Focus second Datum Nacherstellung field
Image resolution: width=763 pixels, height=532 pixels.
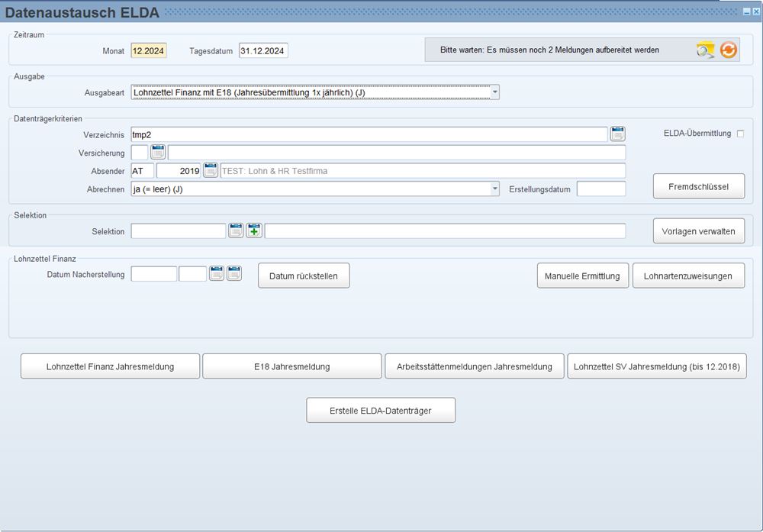(x=193, y=273)
